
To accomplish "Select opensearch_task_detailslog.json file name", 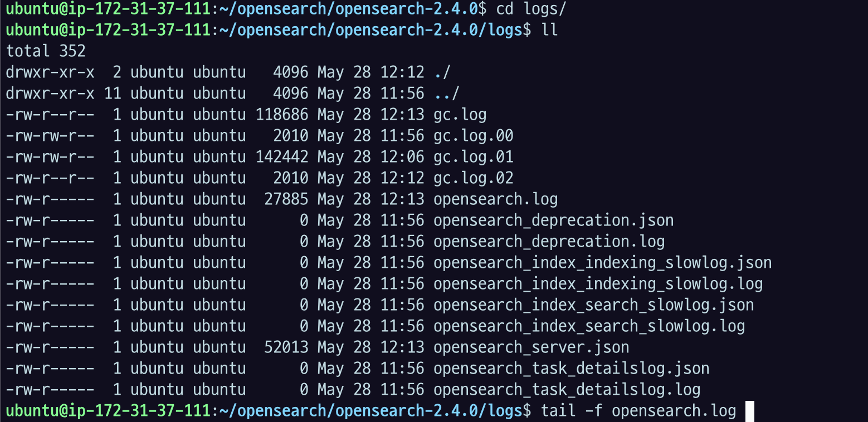I will pos(571,369).
